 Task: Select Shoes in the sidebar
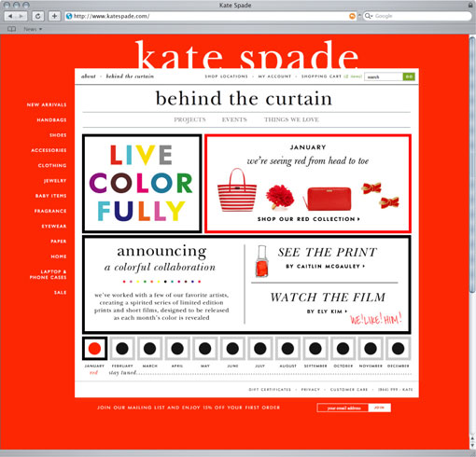[58, 135]
